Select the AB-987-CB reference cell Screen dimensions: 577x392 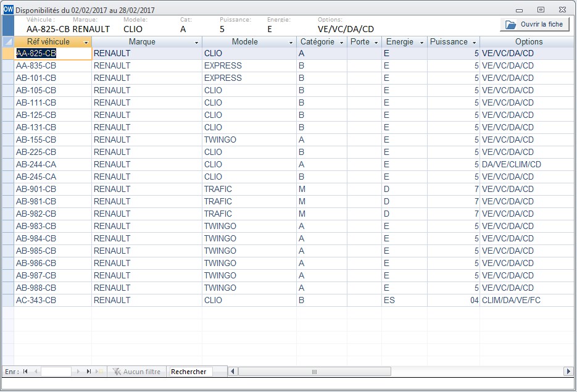click(53, 275)
